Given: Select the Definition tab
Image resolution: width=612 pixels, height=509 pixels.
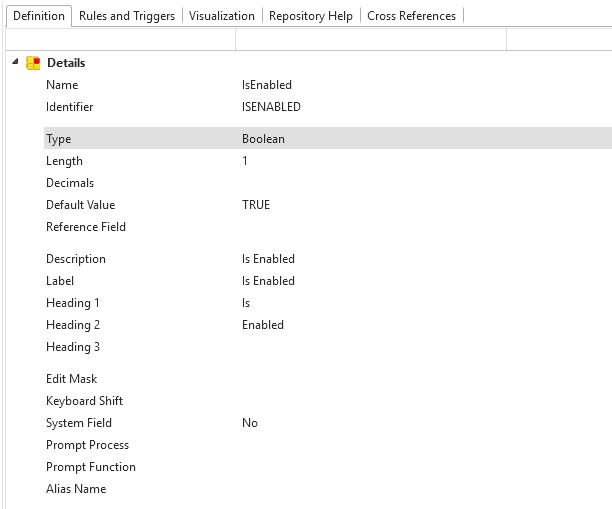Looking at the screenshot, I should (x=38, y=16).
